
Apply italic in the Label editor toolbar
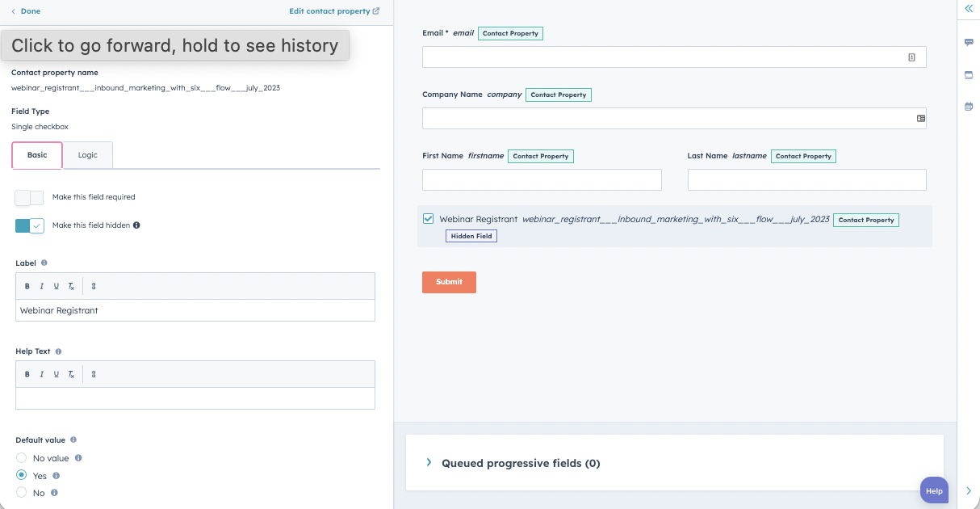41,286
